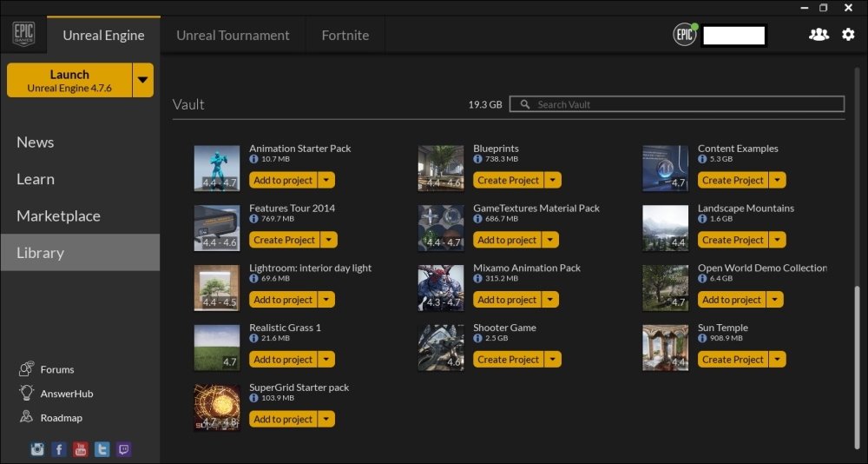Image resolution: width=868 pixels, height=464 pixels.
Task: Show info icon for Shooter Game
Action: click(x=477, y=338)
